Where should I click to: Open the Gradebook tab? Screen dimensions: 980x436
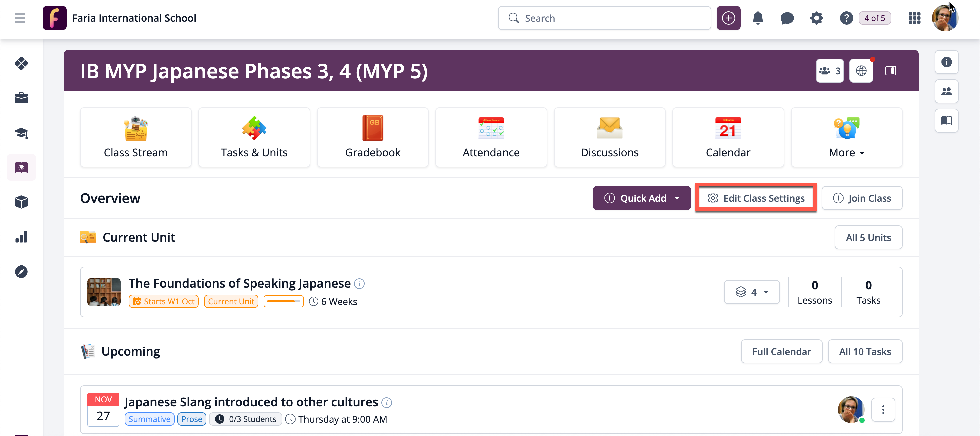coord(373,137)
